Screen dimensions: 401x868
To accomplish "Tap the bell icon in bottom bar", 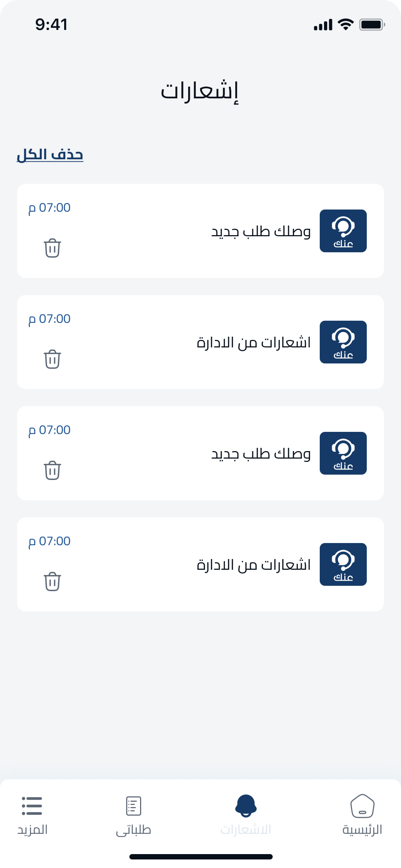I will point(246,806).
